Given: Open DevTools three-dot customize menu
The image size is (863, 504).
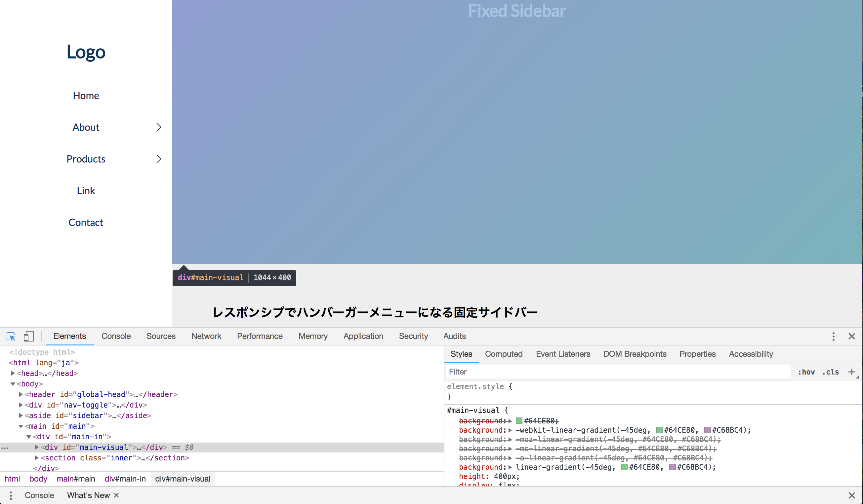Looking at the screenshot, I should (833, 336).
